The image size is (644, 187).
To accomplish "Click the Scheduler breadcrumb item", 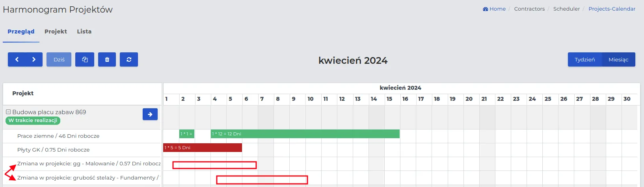I will tap(566, 9).
